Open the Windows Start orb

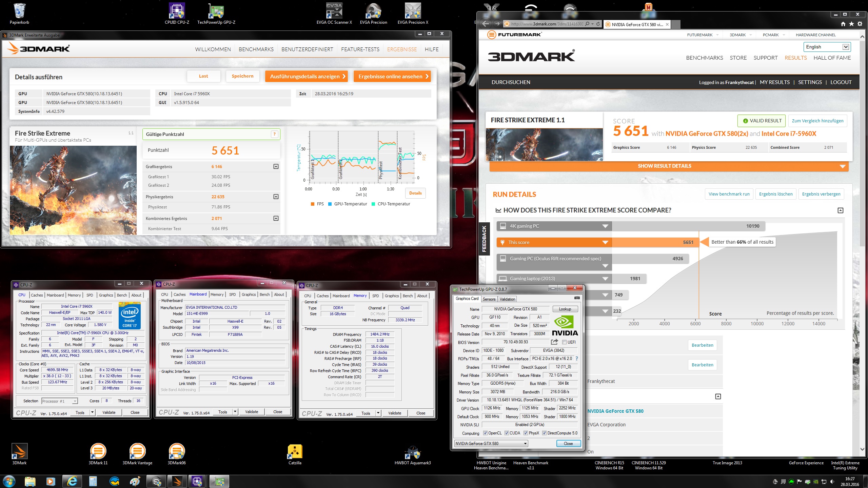coord(9,481)
